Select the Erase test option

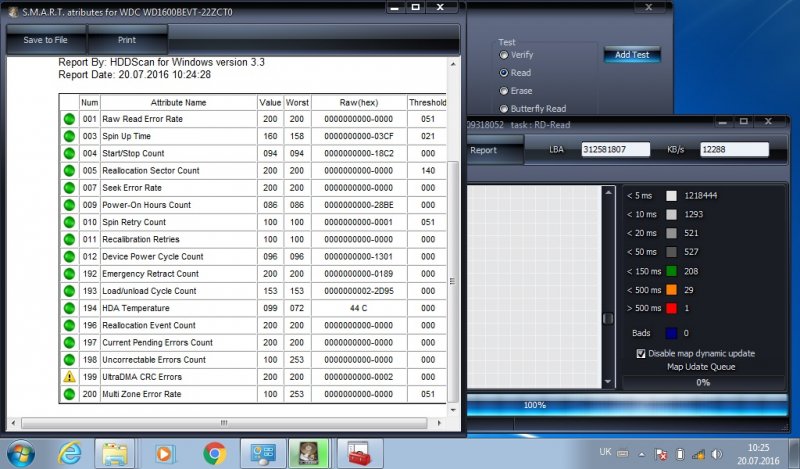tap(504, 91)
